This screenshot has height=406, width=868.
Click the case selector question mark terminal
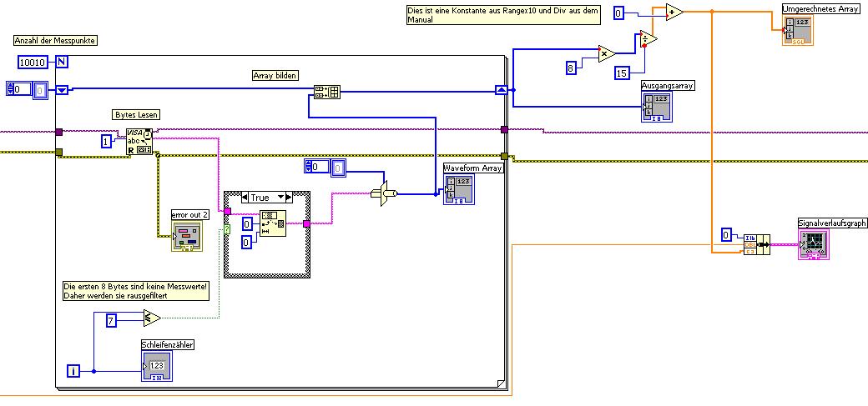[227, 229]
